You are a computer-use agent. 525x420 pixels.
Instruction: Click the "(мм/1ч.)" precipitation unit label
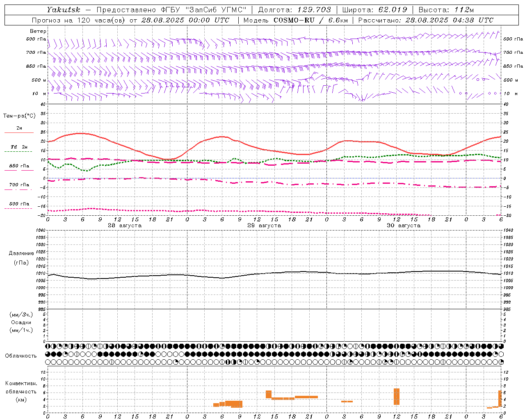21,330
